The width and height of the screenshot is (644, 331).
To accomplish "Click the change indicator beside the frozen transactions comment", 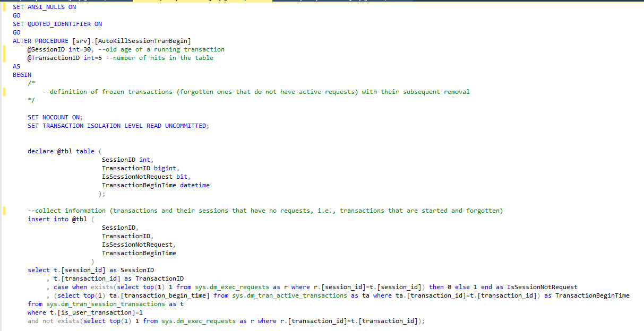I will [x=5, y=91].
